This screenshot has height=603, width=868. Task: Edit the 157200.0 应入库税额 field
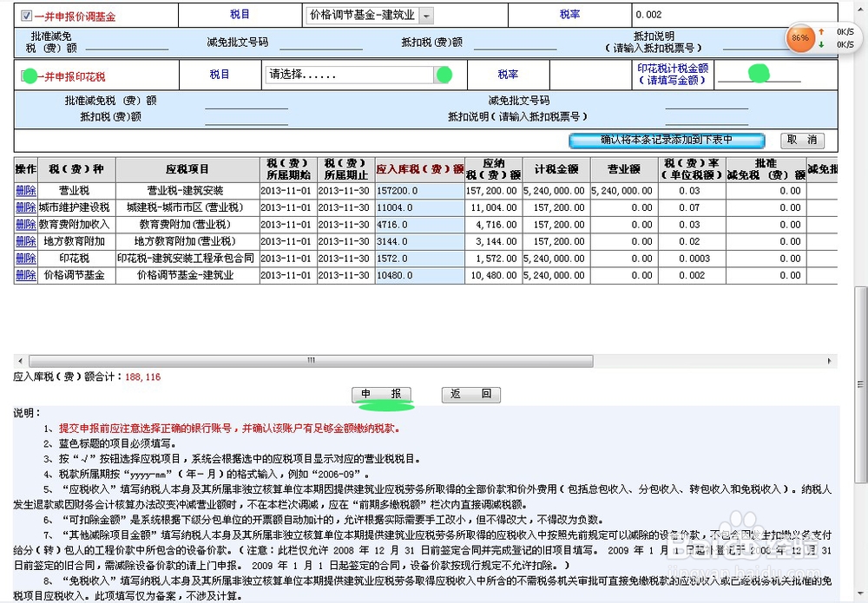click(x=419, y=191)
